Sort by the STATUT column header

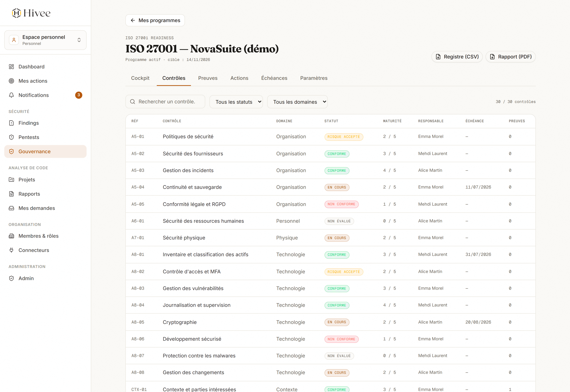[x=331, y=121]
